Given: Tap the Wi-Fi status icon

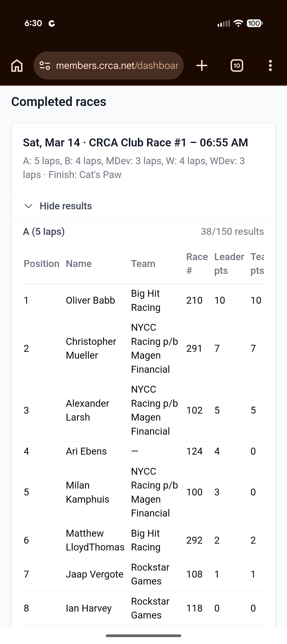Looking at the screenshot, I should point(238,23).
